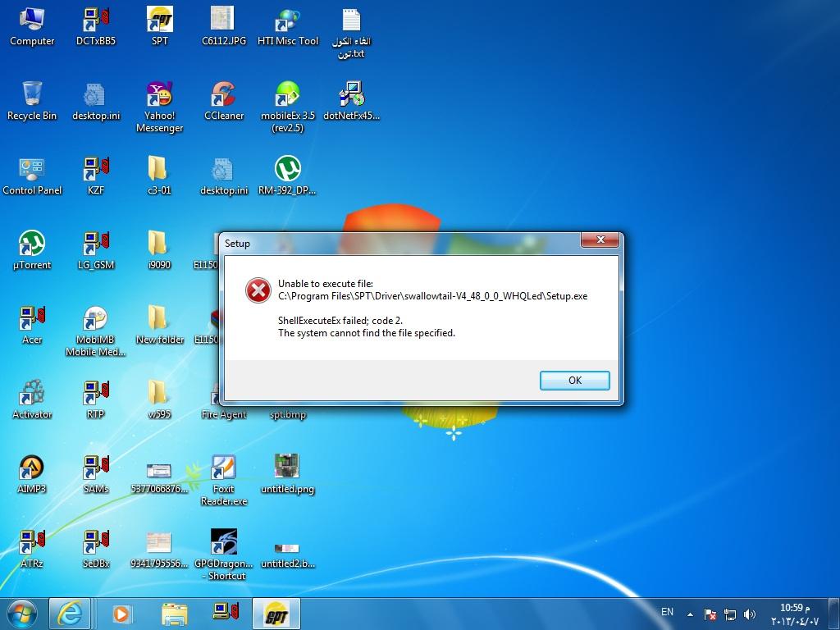Click OK in the Setup error dialog
The image size is (840, 630).
tap(574, 381)
